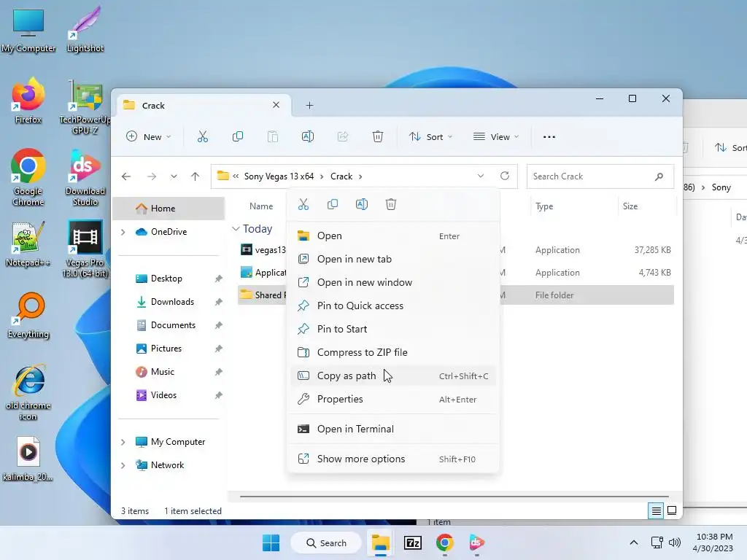This screenshot has height=560, width=747.
Task: Select Pin to Quick access
Action: click(393, 306)
